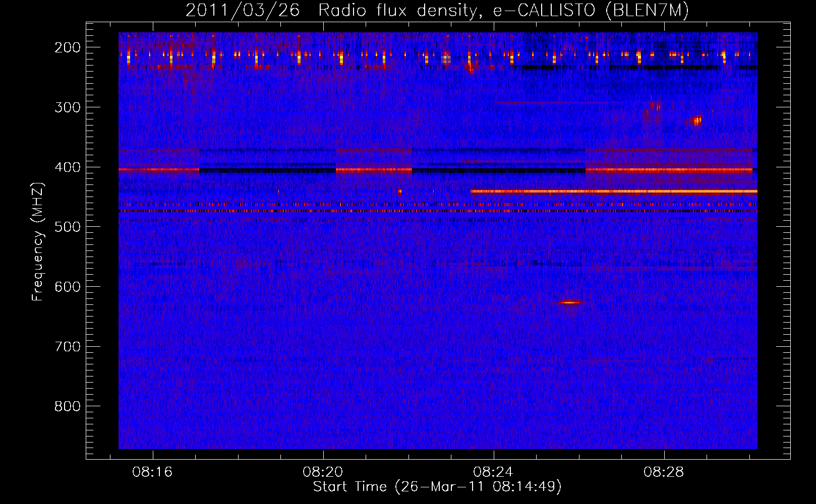
Task: Click the 500 frequency tick label
Action: coord(68,227)
